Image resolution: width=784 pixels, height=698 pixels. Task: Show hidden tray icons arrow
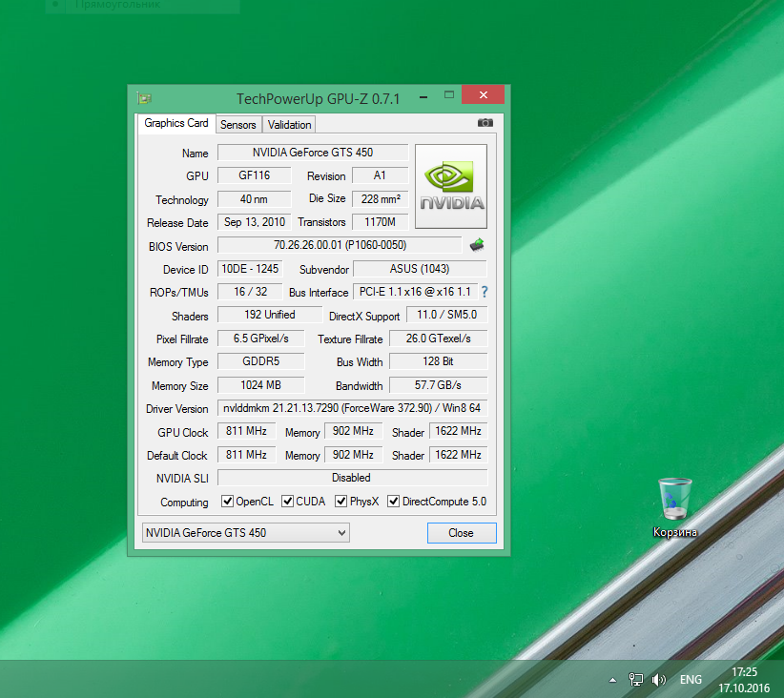612,680
